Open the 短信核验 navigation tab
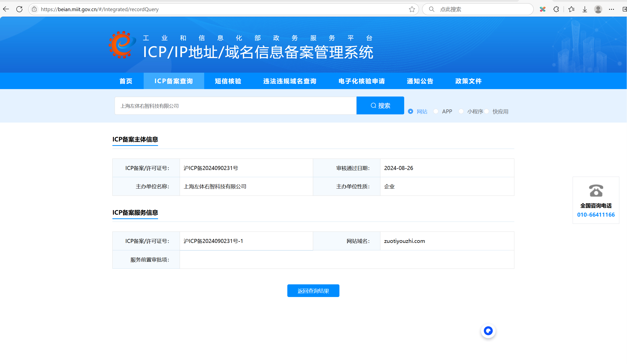This screenshot has height=364, width=627. [x=228, y=81]
